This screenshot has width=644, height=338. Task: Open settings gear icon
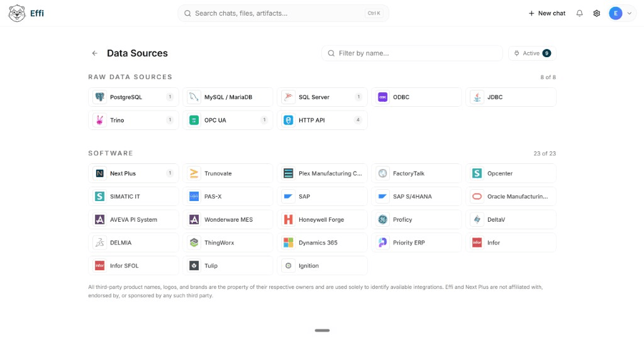click(597, 13)
